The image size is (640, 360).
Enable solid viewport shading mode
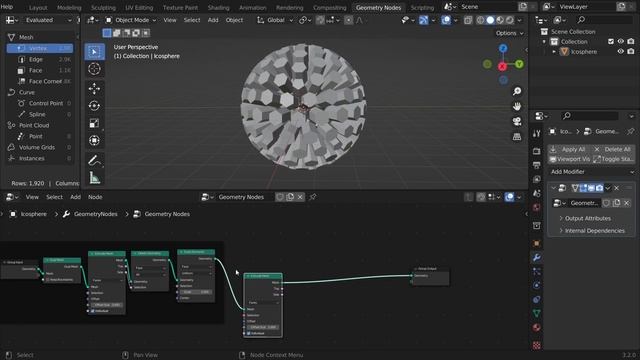pos(490,20)
